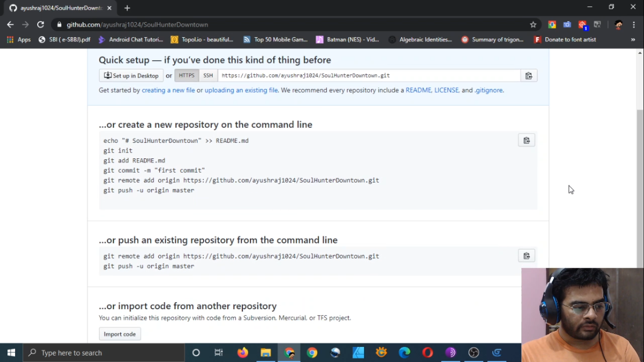Image resolution: width=644 pixels, height=362 pixels.
Task: Open the Top 50 Mobile Games bookmark
Action: [x=275, y=40]
